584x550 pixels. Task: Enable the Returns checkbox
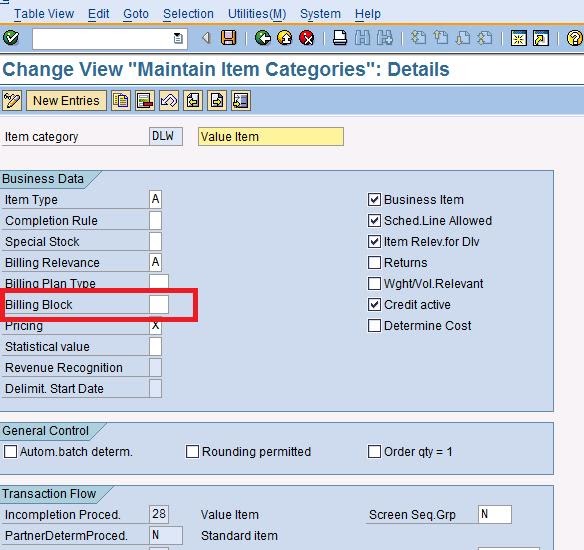[x=374, y=263]
